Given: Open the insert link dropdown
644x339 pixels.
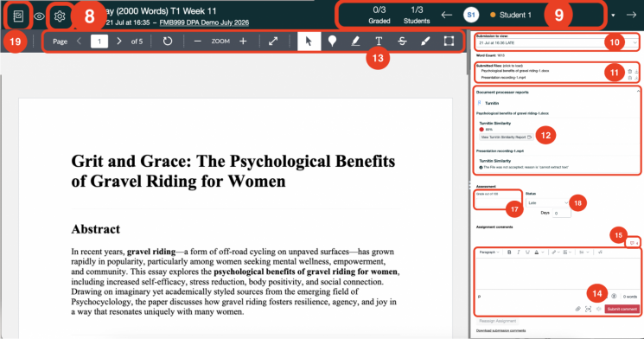Looking at the screenshot, I should tap(555, 253).
